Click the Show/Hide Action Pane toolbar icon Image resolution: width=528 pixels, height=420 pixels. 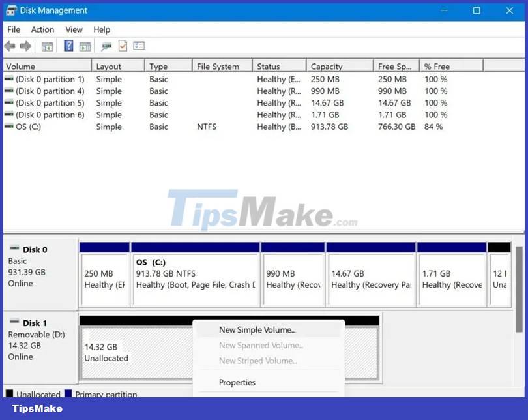[86, 46]
